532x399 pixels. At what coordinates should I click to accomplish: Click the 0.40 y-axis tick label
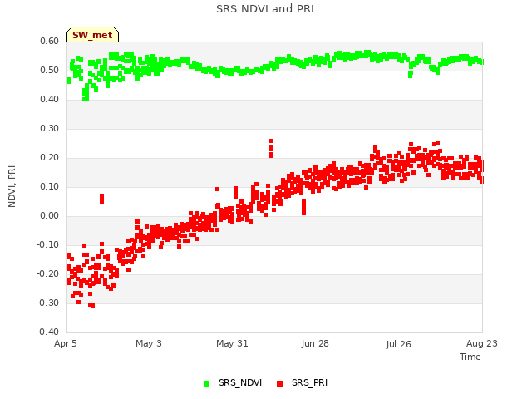click(49, 100)
